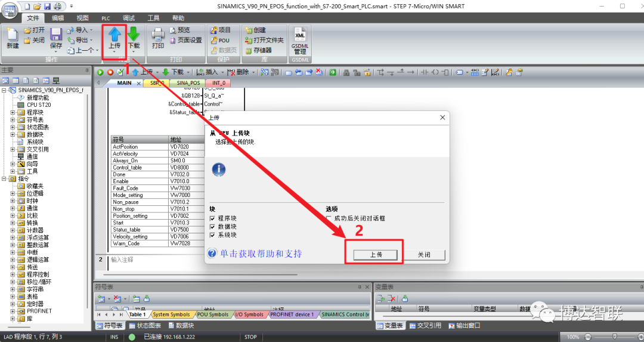Image resolution: width=644 pixels, height=342 pixels.
Task: Open the PLC ribbon tab
Action: point(106,18)
